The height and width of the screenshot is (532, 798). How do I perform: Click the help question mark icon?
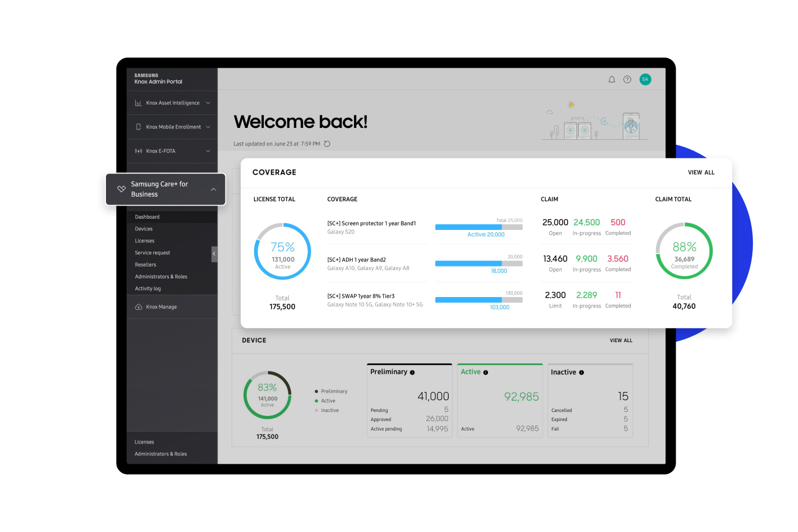click(x=627, y=79)
